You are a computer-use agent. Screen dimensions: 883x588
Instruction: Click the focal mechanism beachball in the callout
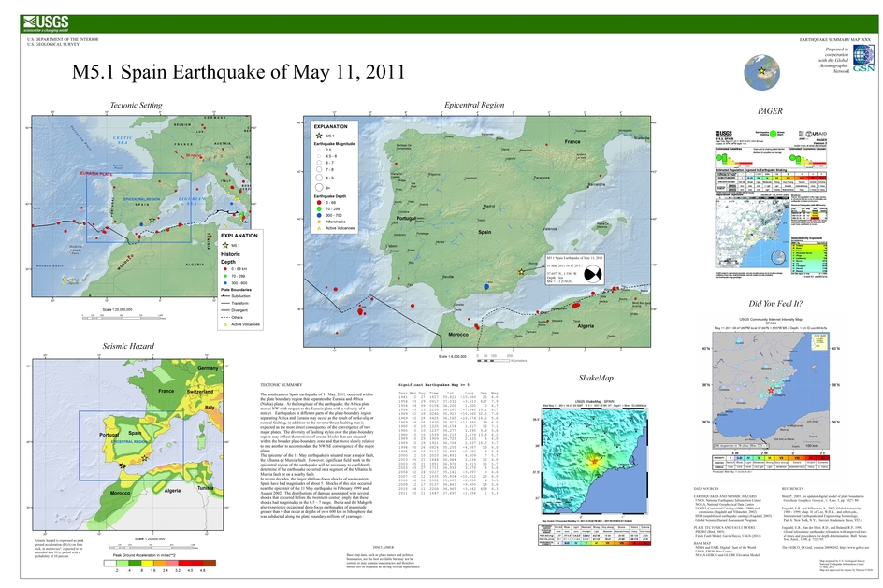[x=591, y=273]
